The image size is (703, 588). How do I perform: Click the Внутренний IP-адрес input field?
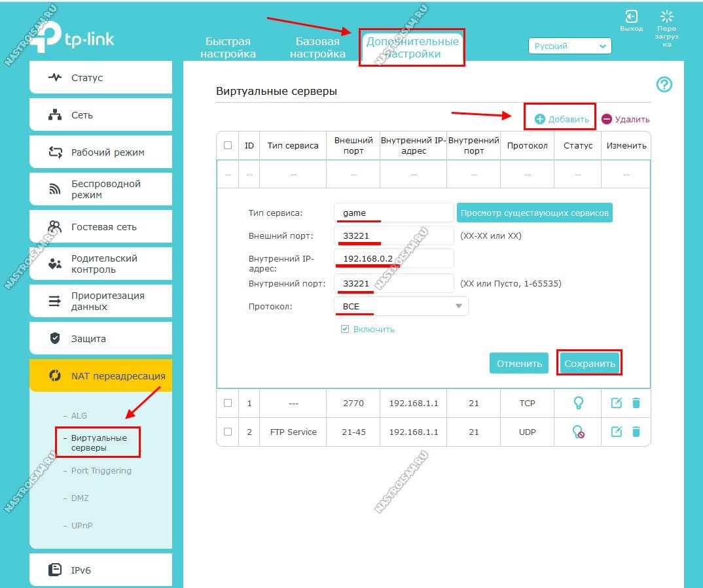(x=394, y=258)
